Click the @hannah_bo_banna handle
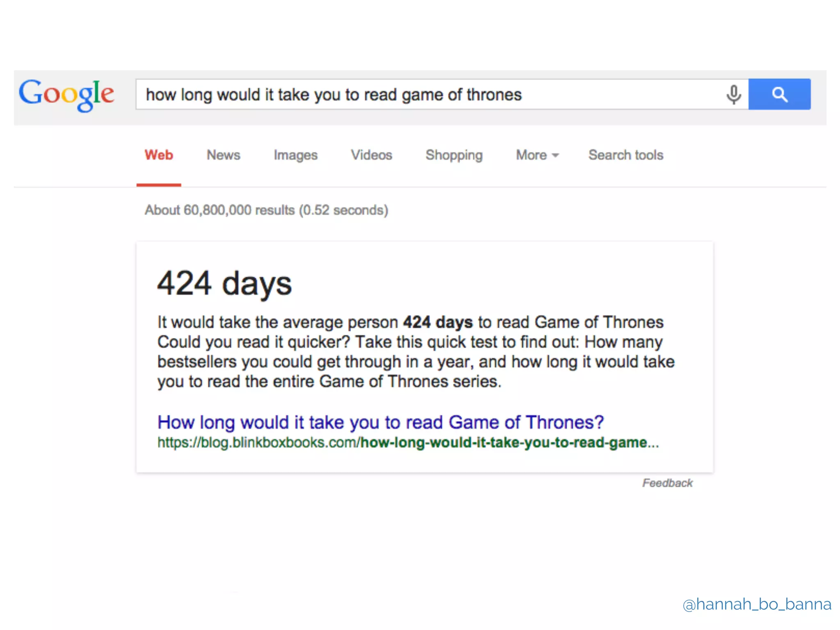This screenshot has height=630, width=840. point(757,604)
